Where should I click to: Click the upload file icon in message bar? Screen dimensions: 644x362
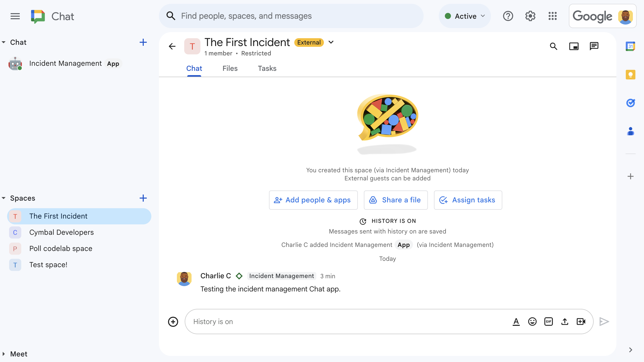tap(565, 321)
